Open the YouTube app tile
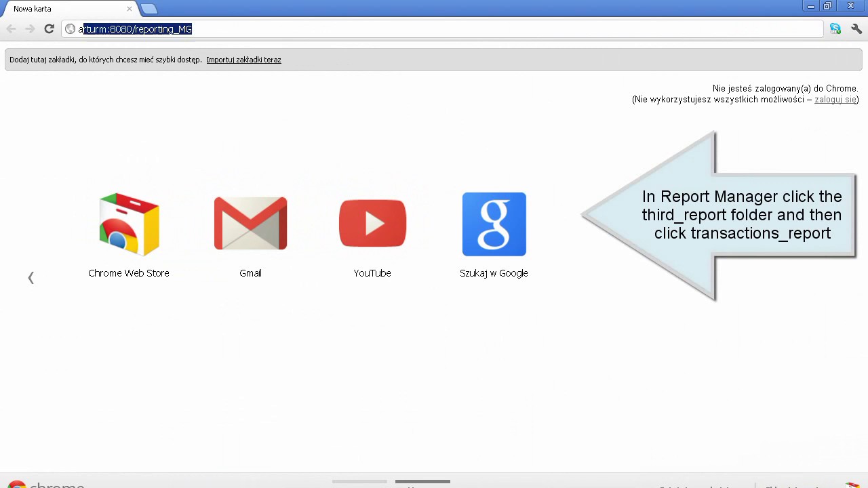The width and height of the screenshot is (868, 488). pos(372,235)
